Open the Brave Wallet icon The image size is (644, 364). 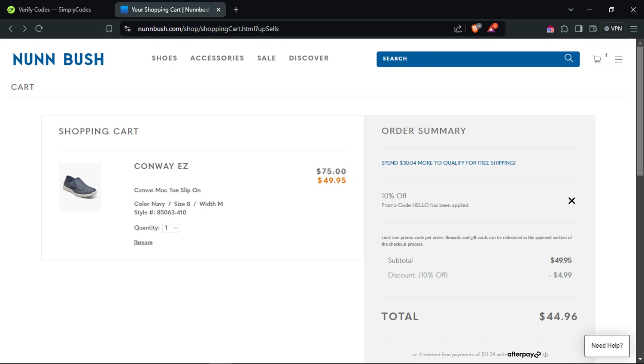[593, 29]
